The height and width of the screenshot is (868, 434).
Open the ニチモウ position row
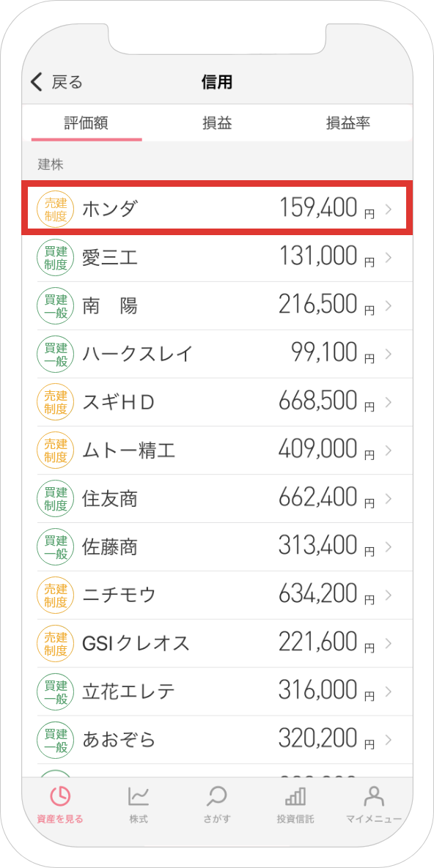point(217,595)
